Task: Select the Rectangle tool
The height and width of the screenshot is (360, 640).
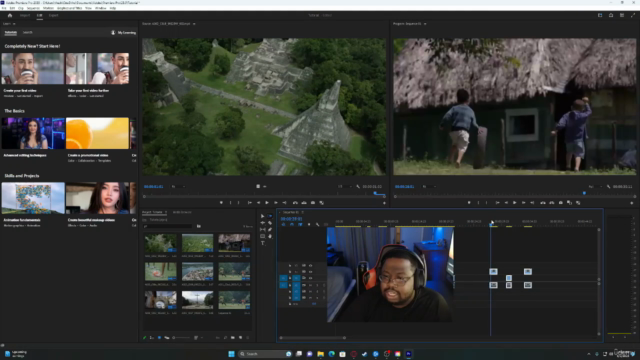Action: pyautogui.click(x=262, y=236)
